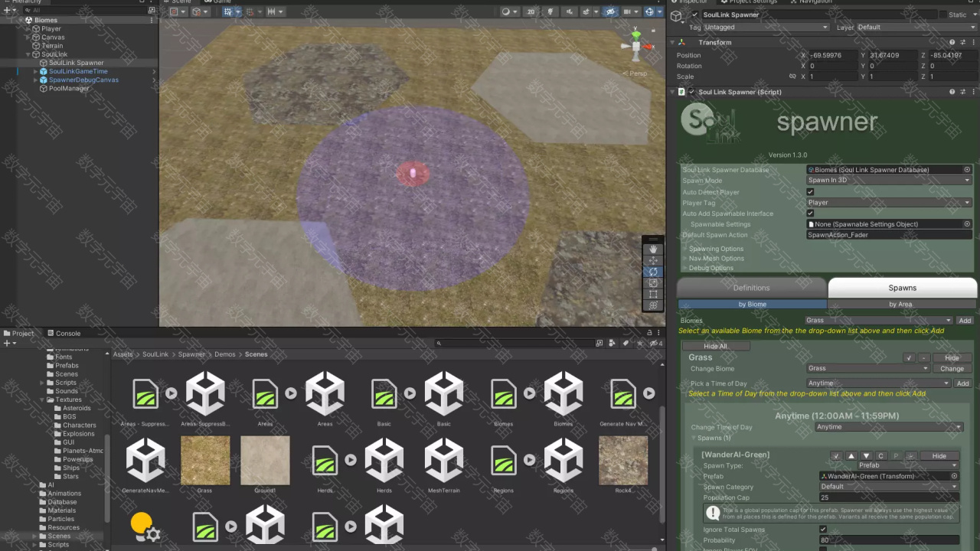Image resolution: width=980 pixels, height=551 pixels.
Task: Click the draw mode shading sphere icon
Action: pyautogui.click(x=506, y=11)
